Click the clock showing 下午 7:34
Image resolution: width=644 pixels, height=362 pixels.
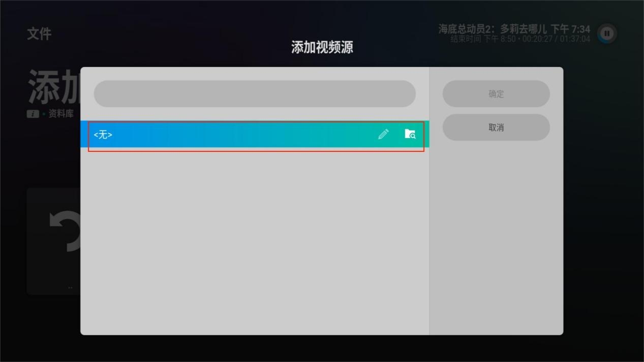coord(570,29)
